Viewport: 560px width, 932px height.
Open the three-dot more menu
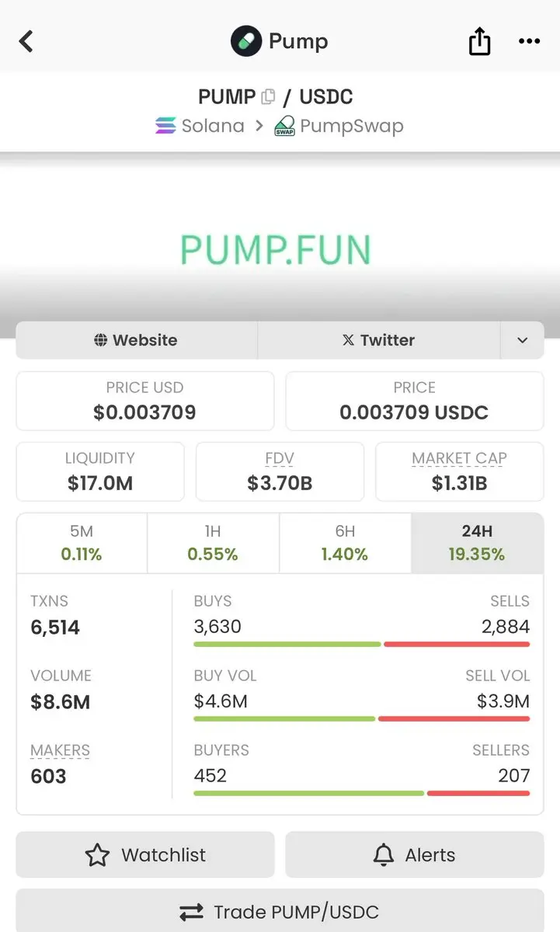(529, 41)
